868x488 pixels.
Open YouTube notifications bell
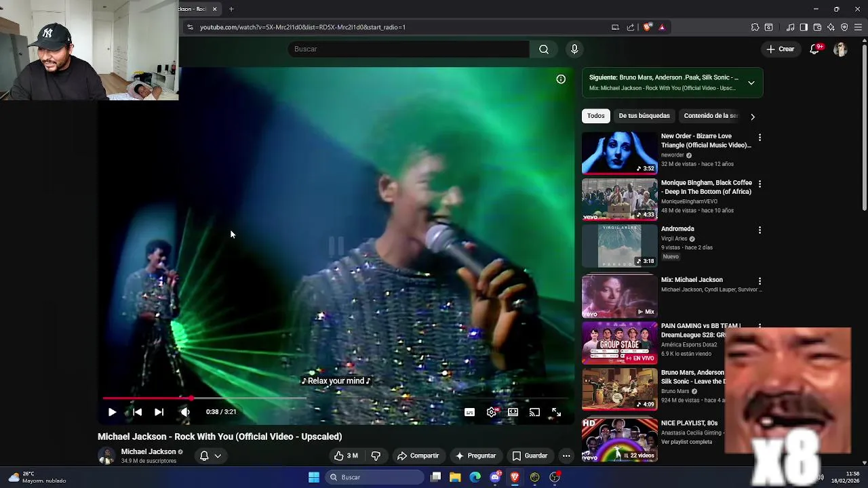tap(815, 49)
